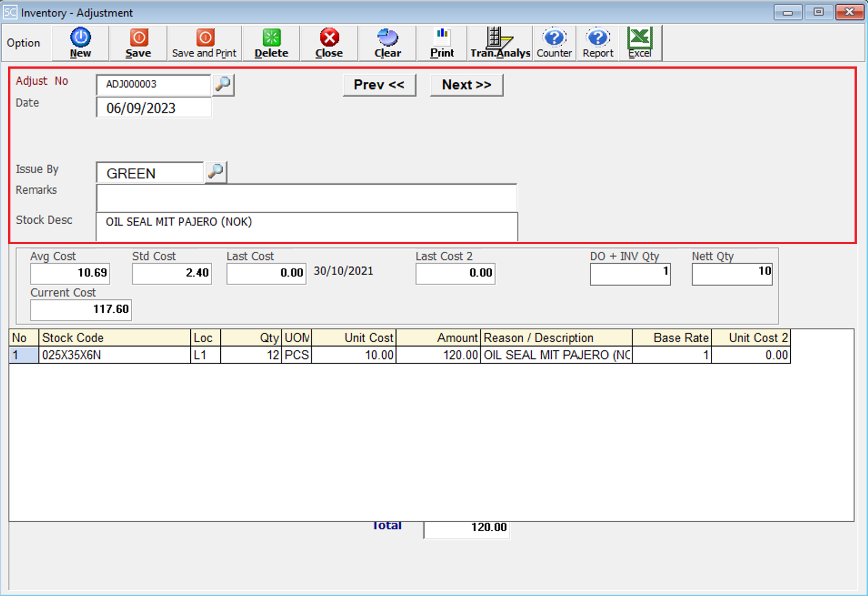Click unit cost cell 10.00

click(354, 355)
